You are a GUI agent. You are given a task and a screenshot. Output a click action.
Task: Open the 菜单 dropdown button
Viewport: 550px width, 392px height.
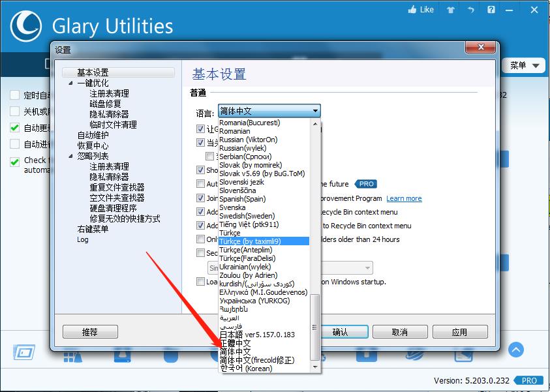tap(524, 66)
